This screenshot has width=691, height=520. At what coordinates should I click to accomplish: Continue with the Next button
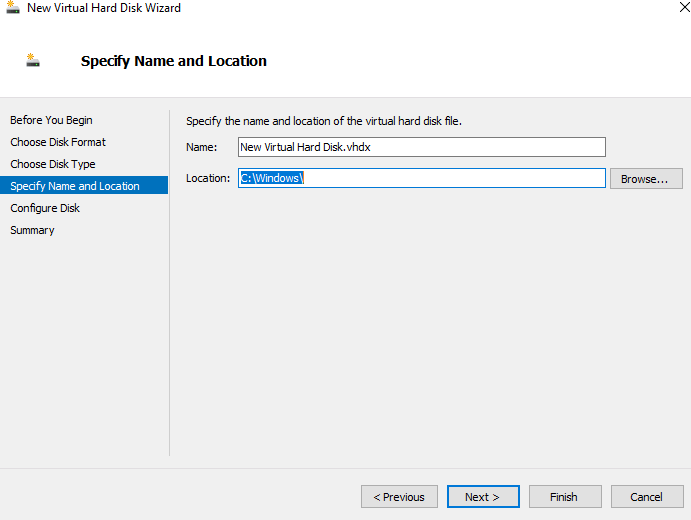pyautogui.click(x=483, y=497)
